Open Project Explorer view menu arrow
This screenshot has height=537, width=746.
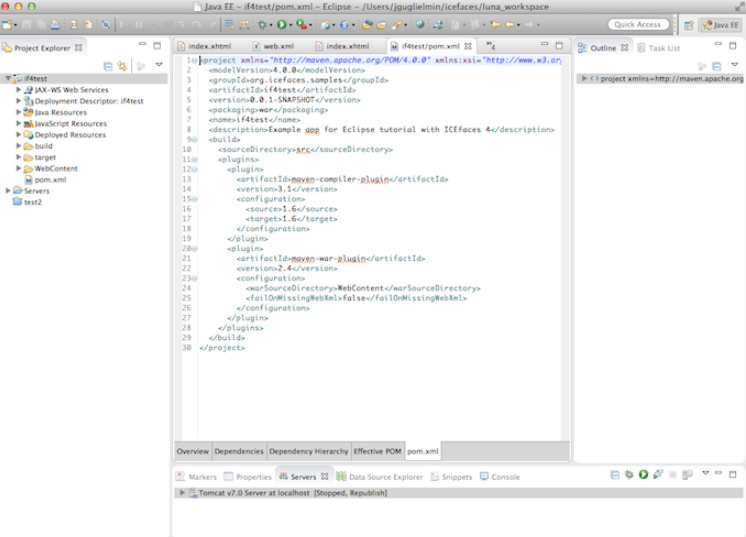[159, 65]
